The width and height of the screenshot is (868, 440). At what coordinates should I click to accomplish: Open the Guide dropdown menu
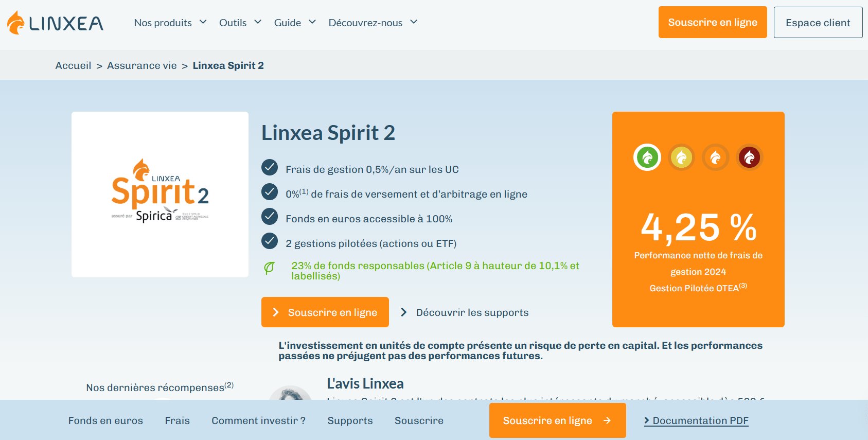pyautogui.click(x=295, y=23)
